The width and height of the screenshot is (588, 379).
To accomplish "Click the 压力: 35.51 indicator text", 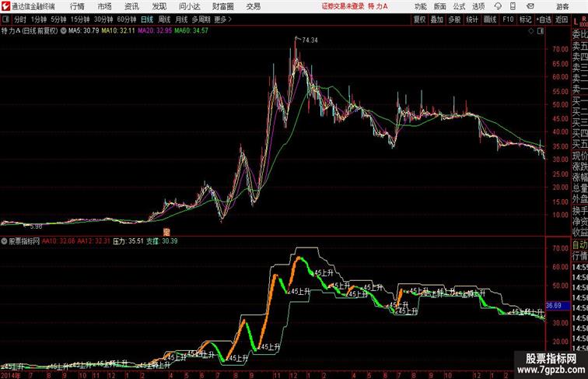I will pos(128,241).
